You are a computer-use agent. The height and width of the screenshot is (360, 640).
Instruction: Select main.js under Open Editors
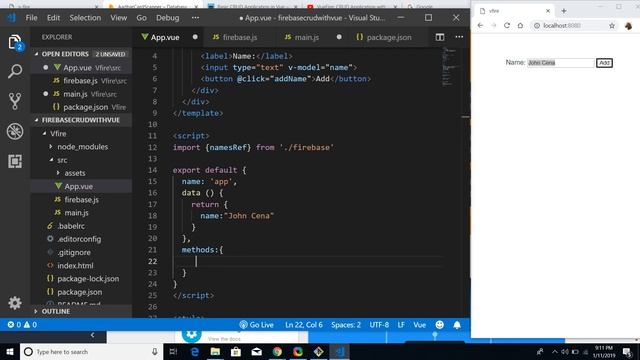coord(81,94)
